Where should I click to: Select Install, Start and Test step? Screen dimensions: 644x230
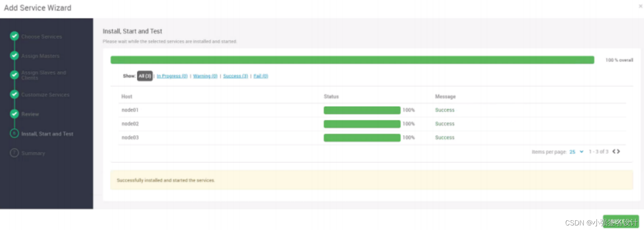(x=47, y=134)
